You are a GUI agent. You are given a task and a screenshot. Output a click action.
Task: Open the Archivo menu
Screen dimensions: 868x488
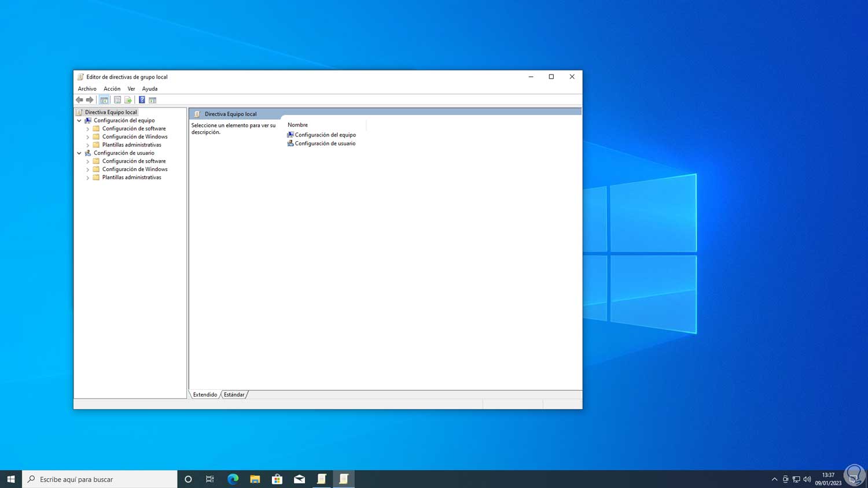click(x=87, y=88)
